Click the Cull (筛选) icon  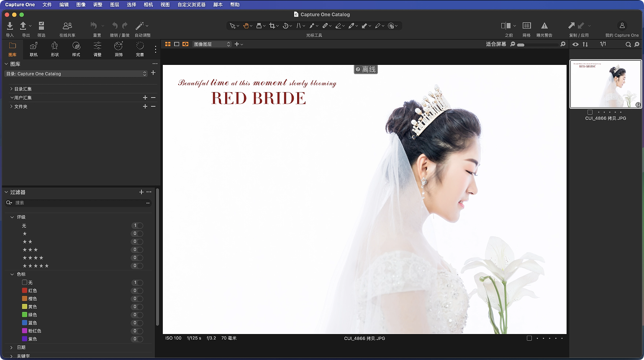coord(41,26)
